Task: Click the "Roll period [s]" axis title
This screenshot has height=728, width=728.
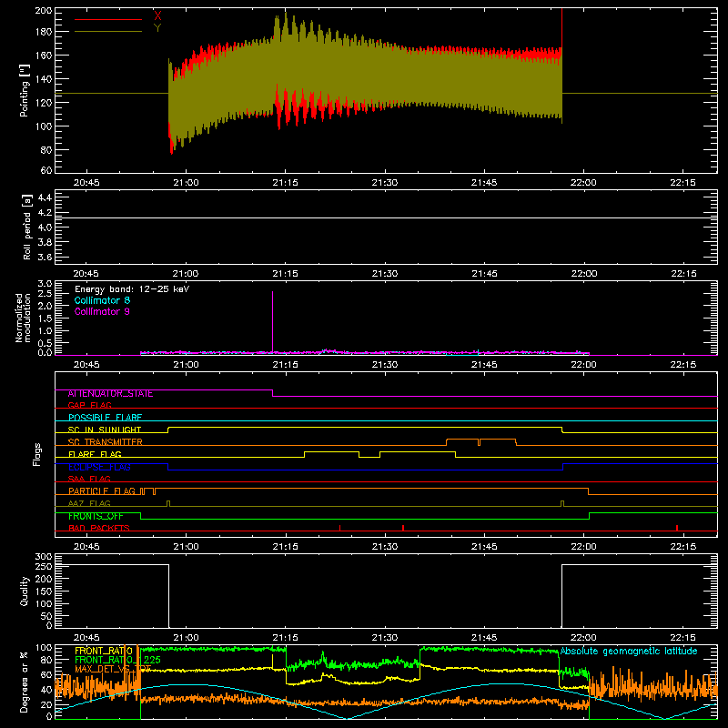Action: [x=27, y=227]
